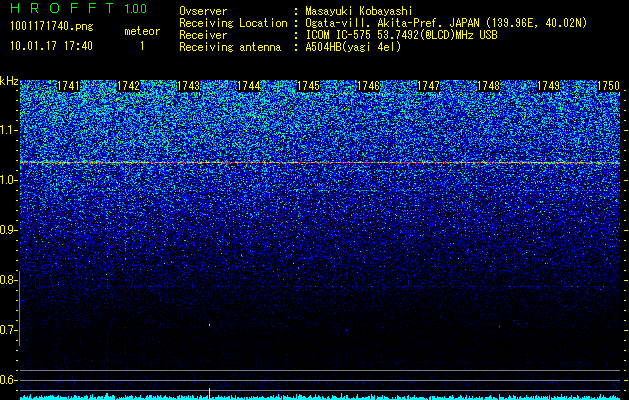Screen dimensions: 629x400
Task: Click the 0.7 frequency axis label
Action: (x=8, y=330)
